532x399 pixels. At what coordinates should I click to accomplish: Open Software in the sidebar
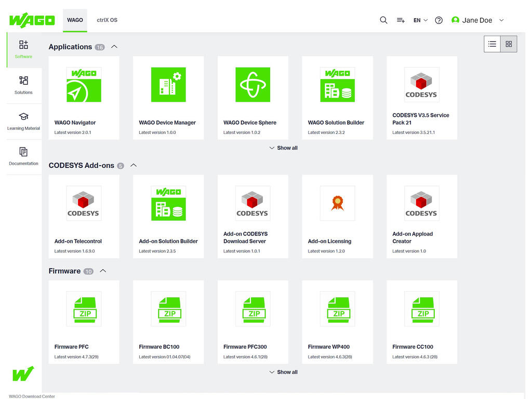[23, 49]
